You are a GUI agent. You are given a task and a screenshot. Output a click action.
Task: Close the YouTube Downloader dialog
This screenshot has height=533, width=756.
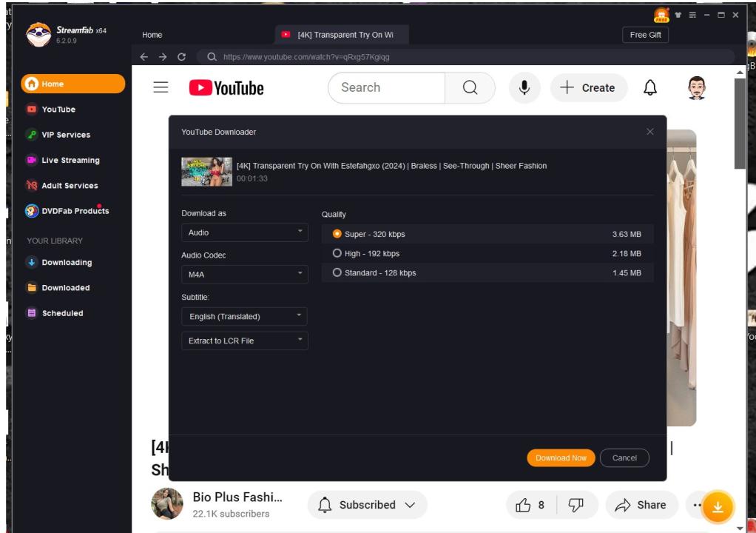point(650,132)
